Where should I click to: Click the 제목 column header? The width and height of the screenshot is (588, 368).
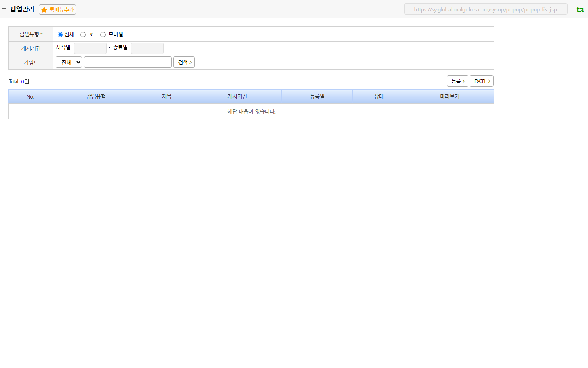tap(167, 96)
